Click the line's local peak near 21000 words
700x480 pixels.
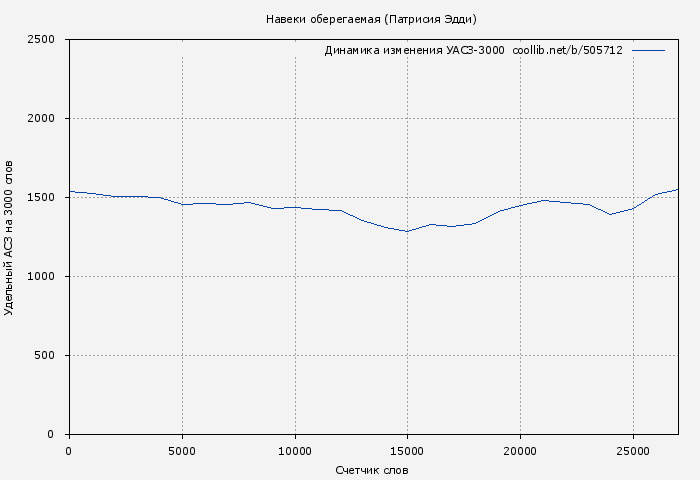coord(543,200)
